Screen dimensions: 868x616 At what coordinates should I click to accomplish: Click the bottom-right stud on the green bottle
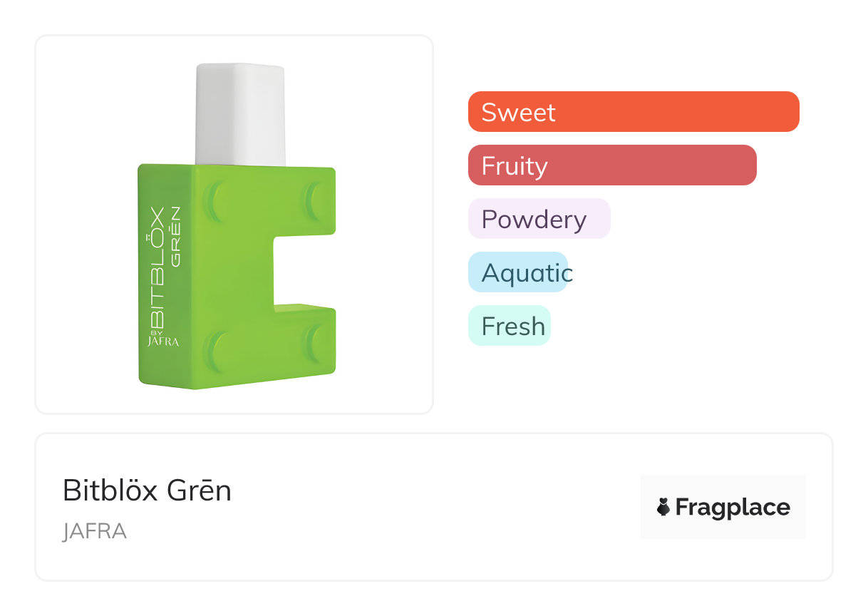pyautogui.click(x=315, y=345)
